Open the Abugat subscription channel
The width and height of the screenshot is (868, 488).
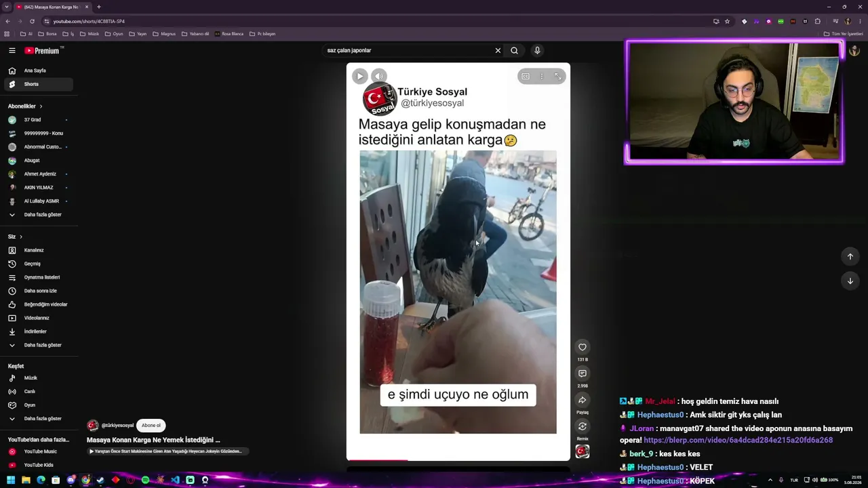point(38,161)
